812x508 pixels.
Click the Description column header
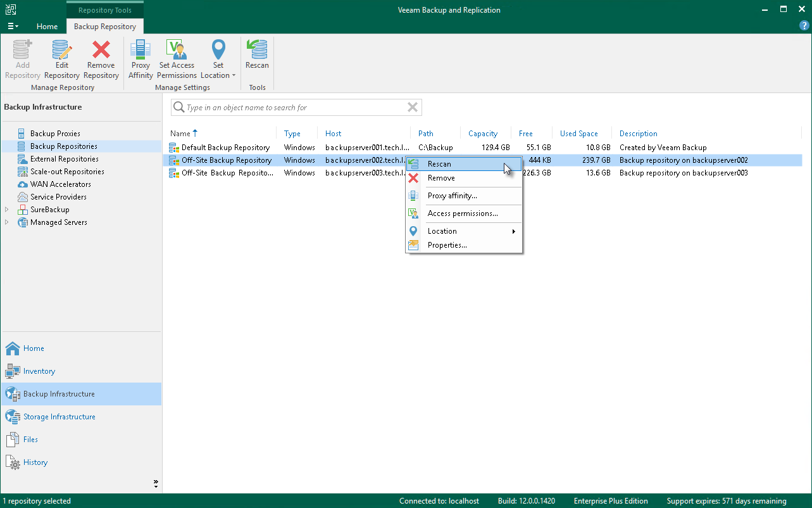(639, 134)
